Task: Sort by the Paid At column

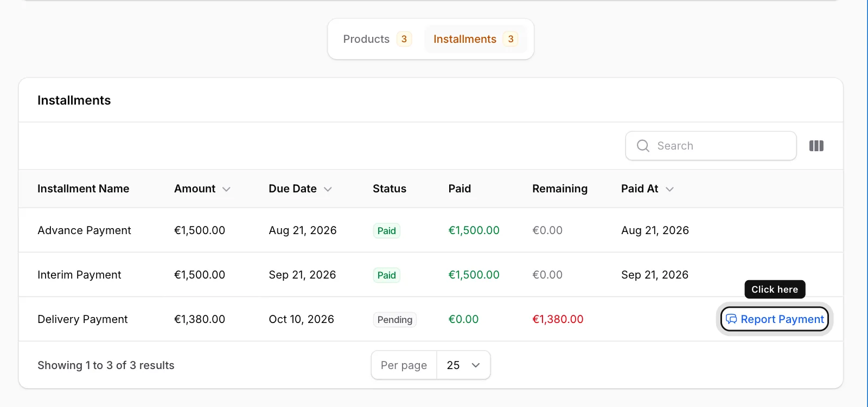Action: [x=647, y=189]
